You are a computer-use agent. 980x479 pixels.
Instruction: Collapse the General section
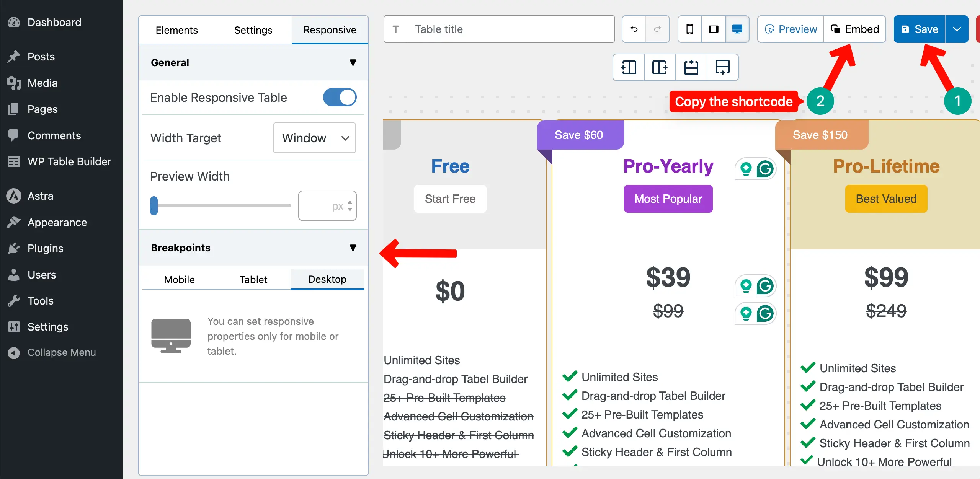tap(353, 62)
